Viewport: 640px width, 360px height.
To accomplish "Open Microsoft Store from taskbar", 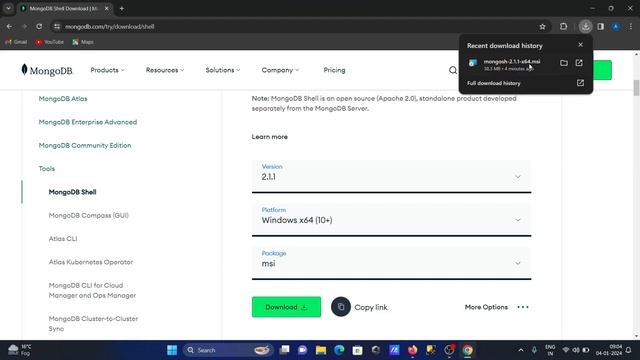I will click(x=358, y=350).
